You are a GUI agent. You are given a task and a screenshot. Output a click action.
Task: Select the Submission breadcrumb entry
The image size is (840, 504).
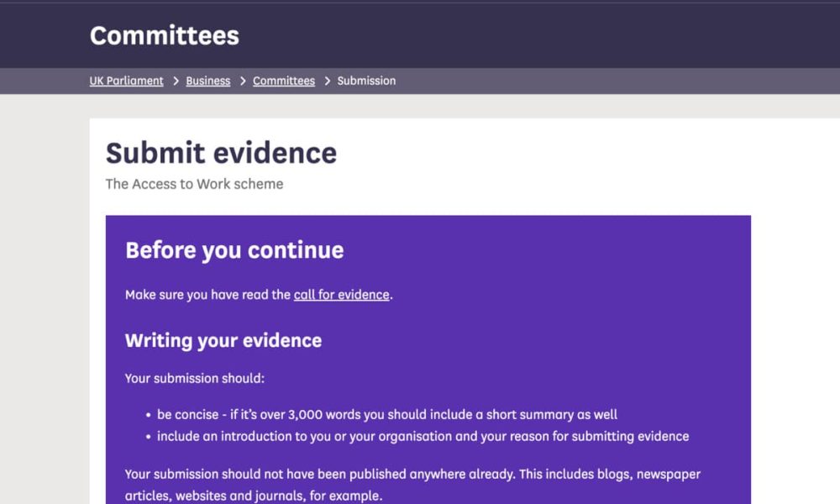click(365, 81)
